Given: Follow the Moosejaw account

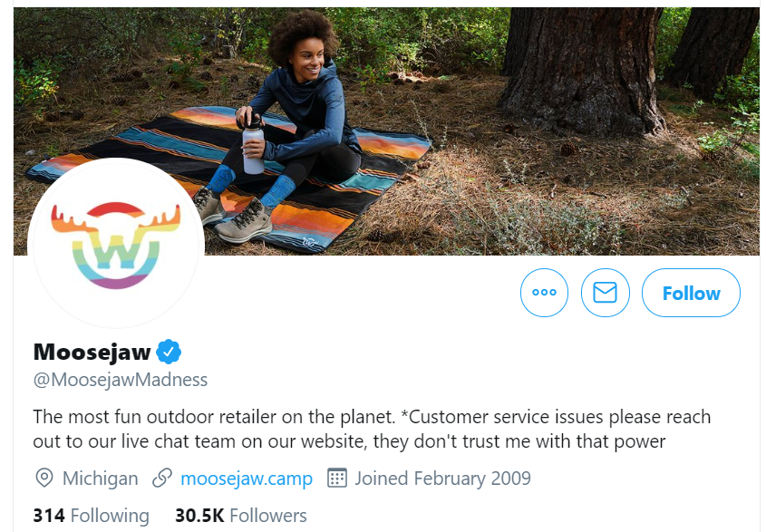Looking at the screenshot, I should (691, 293).
